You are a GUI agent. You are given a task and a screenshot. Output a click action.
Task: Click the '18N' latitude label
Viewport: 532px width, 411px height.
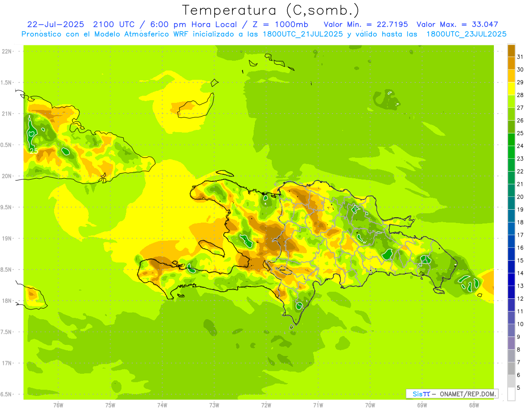click(7, 301)
